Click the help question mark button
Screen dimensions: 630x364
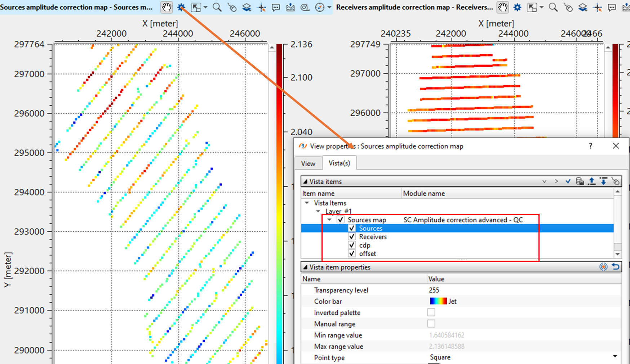click(x=590, y=146)
